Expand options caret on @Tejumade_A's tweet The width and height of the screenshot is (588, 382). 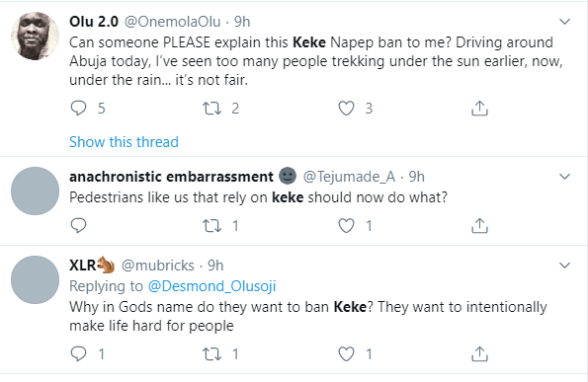tap(564, 177)
